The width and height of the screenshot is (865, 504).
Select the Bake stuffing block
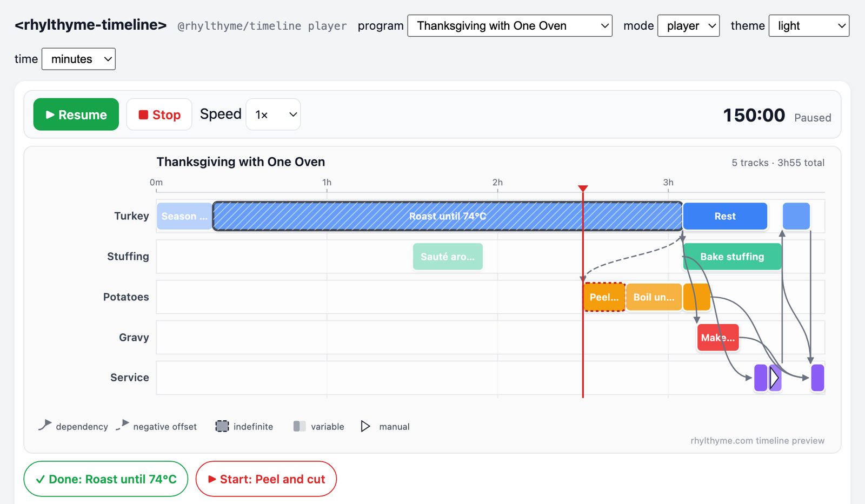[x=733, y=257]
